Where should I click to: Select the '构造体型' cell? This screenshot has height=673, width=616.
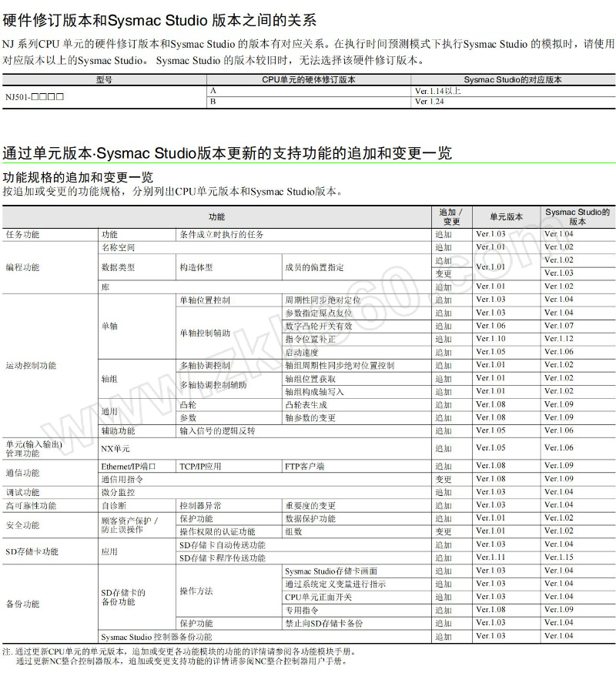click(196, 267)
